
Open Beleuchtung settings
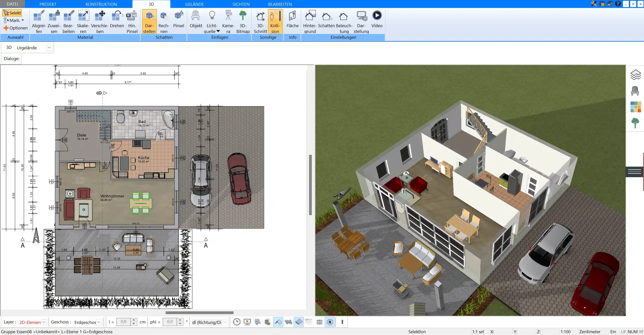(x=344, y=22)
